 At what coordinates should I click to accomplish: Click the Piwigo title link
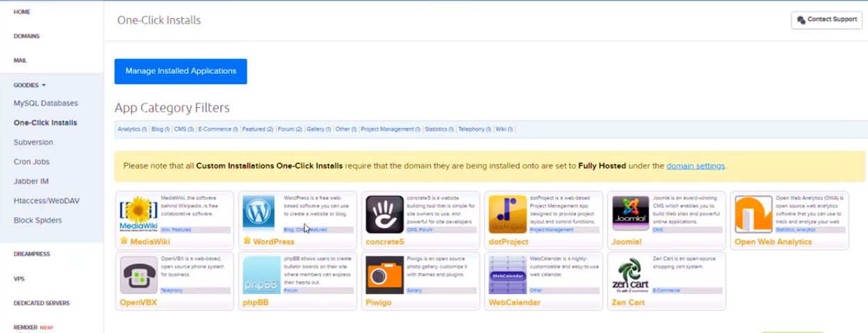[380, 302]
